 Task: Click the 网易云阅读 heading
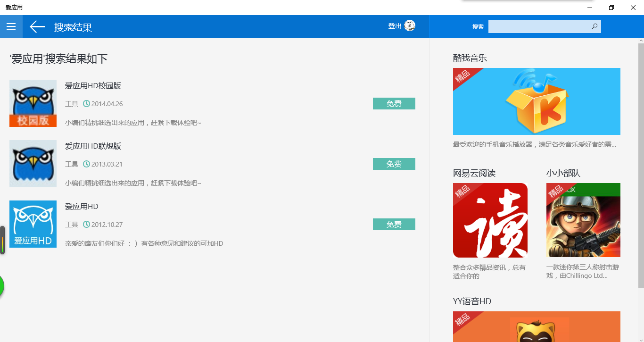click(474, 173)
